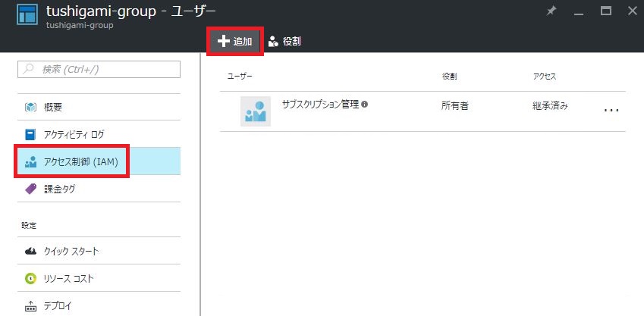This screenshot has width=644, height=316.
Task: Click the resource group blade icon in header
Action: coord(27,15)
